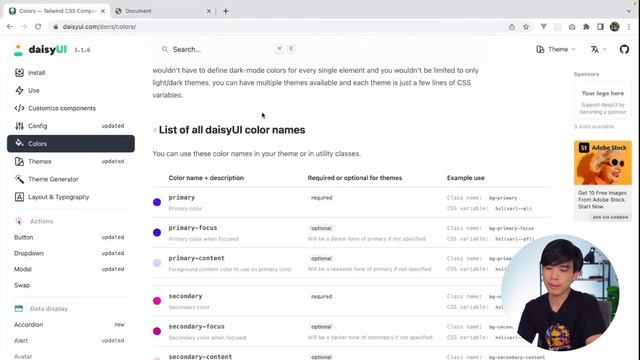Viewport: 640px width, 360px height.
Task: Select the primary-focus color name
Action: (x=193, y=228)
